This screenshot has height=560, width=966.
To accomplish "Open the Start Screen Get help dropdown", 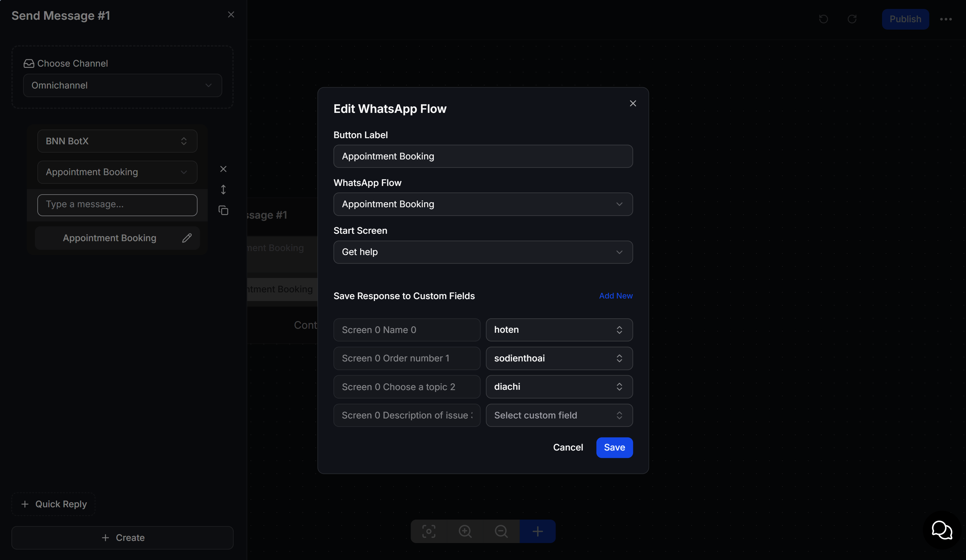I will click(483, 252).
